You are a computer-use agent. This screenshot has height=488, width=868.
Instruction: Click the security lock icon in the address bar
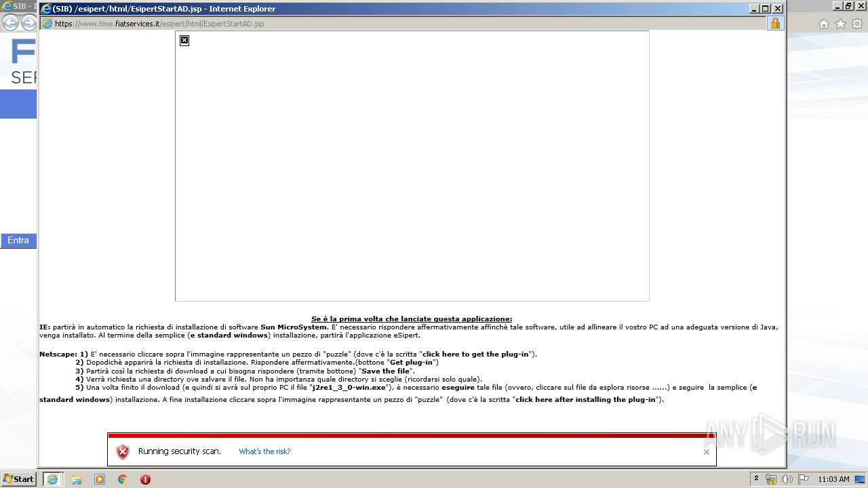[x=775, y=23]
